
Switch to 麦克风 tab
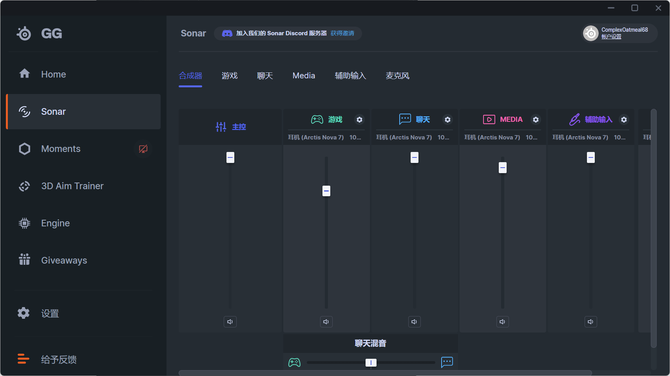click(x=397, y=76)
